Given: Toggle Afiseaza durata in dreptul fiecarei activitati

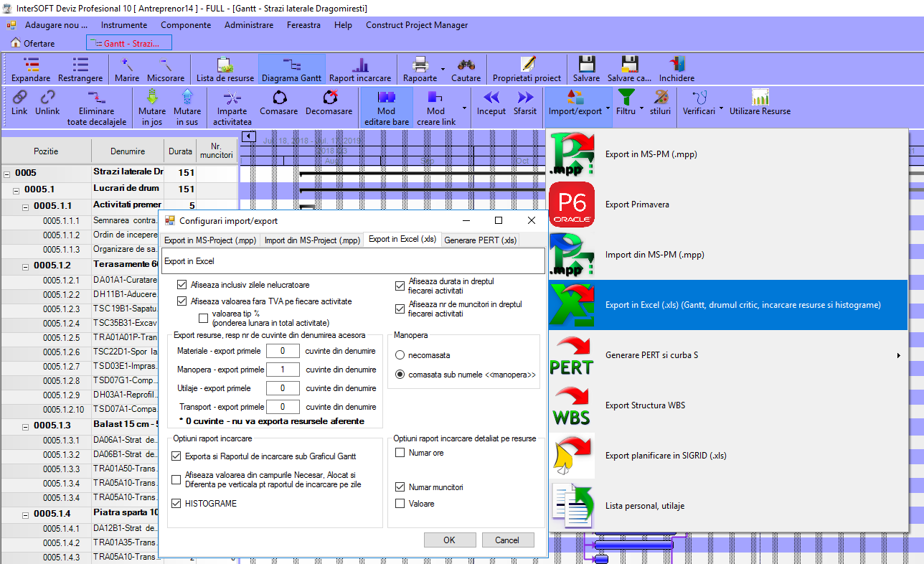Looking at the screenshot, I should [400, 286].
